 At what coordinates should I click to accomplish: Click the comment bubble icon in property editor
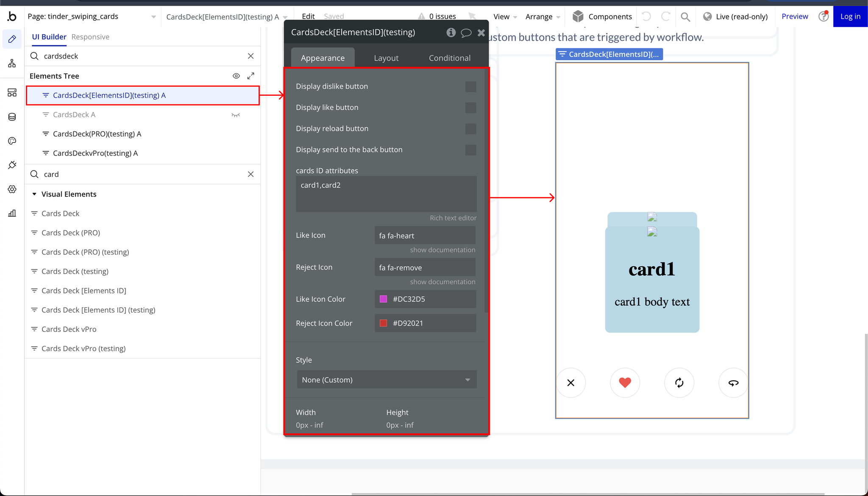pos(466,33)
